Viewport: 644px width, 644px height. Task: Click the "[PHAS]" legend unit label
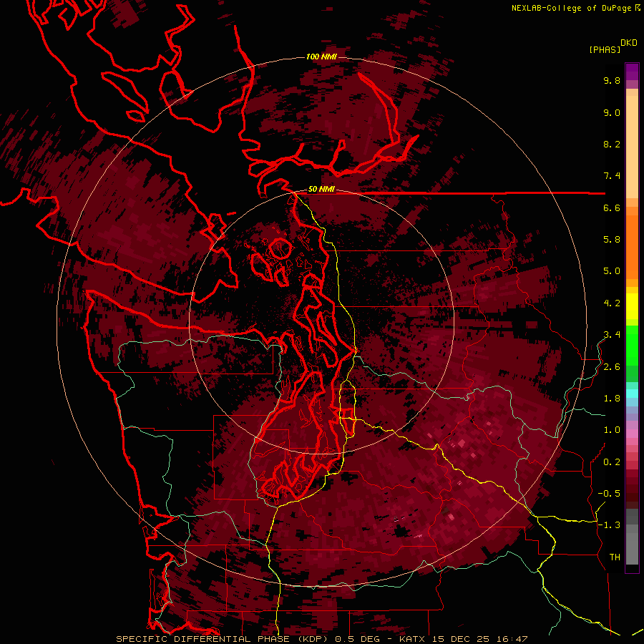[x=605, y=49]
